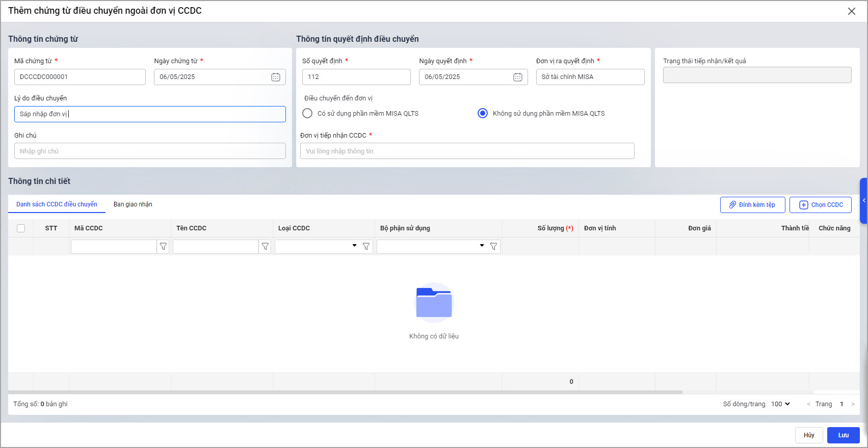Change Số dòng/trang rows per page dropdown

[x=780, y=404]
